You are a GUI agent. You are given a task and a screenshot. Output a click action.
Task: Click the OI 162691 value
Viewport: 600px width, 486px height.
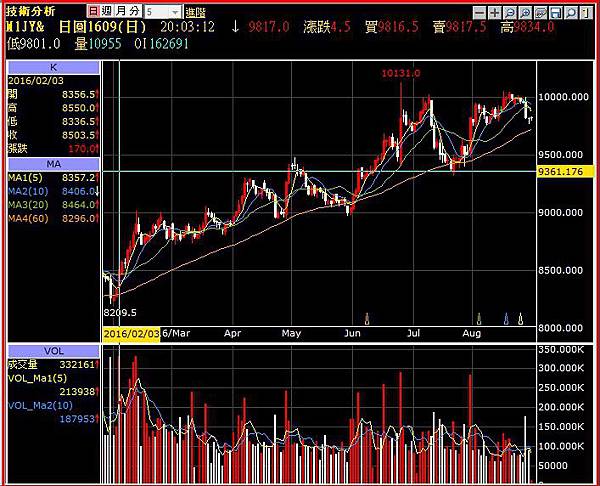(161, 44)
